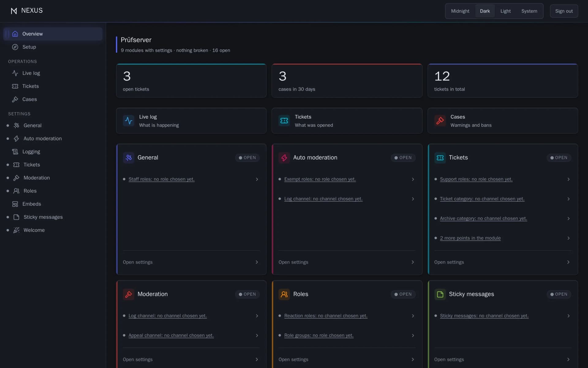Screen dimensions: 588x368
Task: Click chevron next to Archive category row
Action: coord(568,218)
